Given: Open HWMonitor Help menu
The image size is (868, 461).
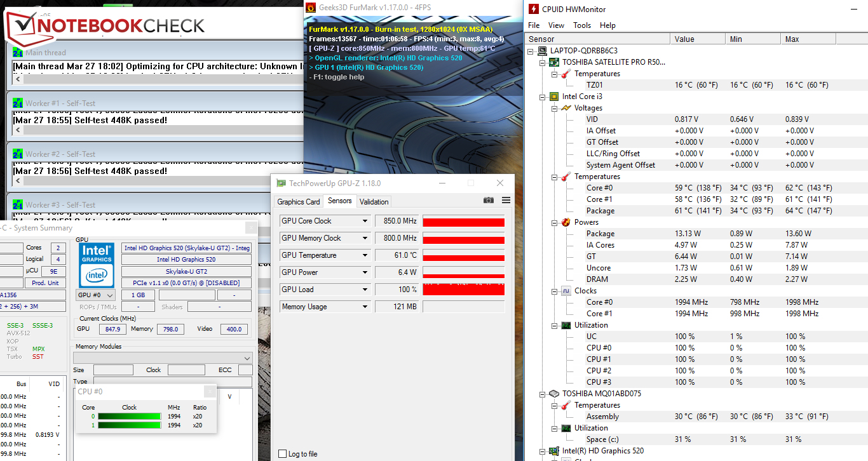Looking at the screenshot, I should (607, 25).
